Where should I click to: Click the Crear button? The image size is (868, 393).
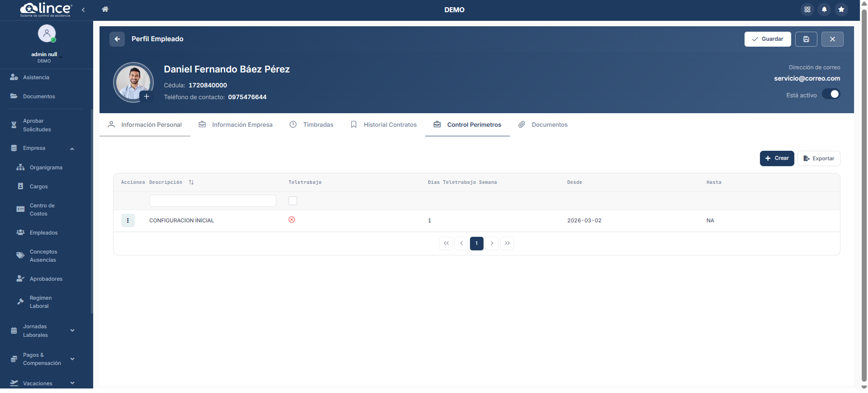pos(777,158)
